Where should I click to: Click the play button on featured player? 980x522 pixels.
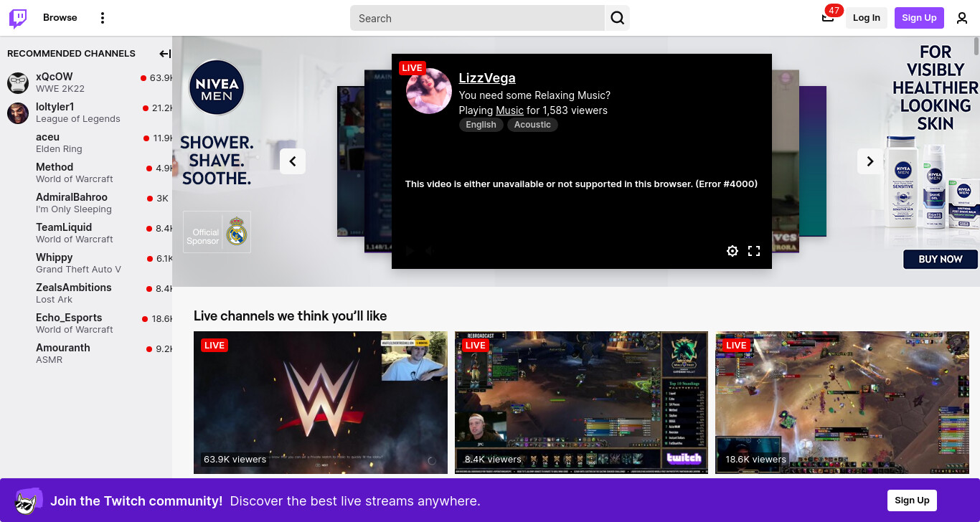coord(410,251)
